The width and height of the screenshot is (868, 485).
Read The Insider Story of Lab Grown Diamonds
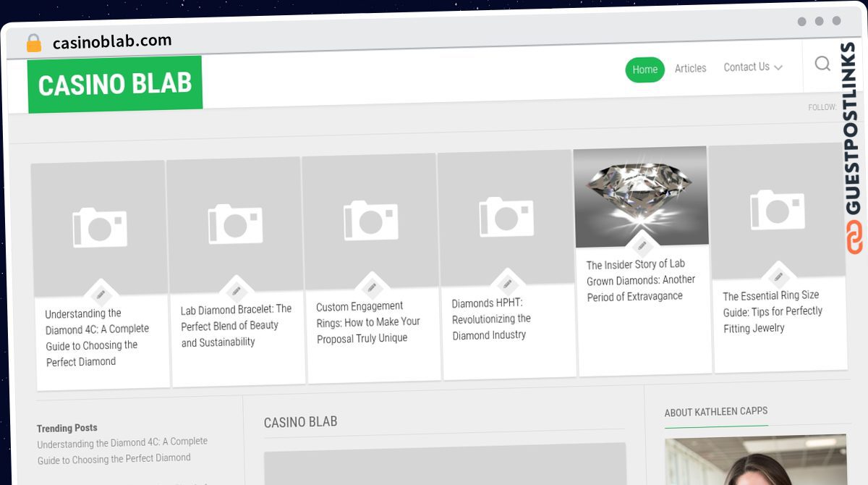click(x=640, y=280)
